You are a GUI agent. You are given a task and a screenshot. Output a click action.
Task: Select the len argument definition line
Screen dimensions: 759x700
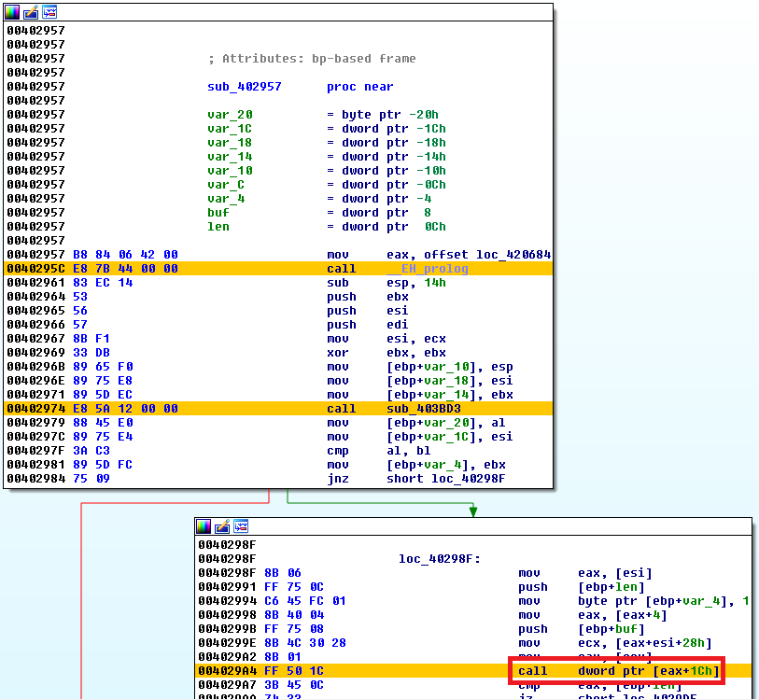point(218,227)
